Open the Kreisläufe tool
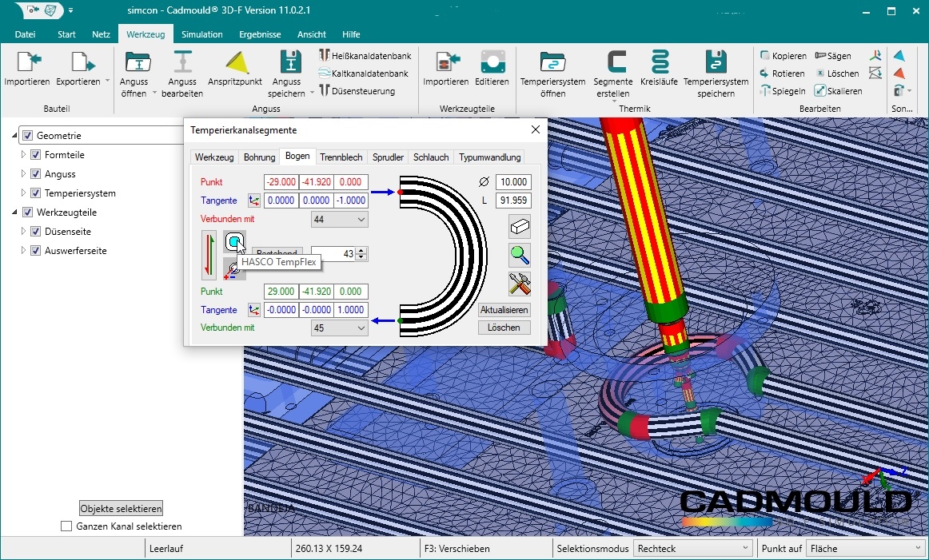 click(x=660, y=62)
